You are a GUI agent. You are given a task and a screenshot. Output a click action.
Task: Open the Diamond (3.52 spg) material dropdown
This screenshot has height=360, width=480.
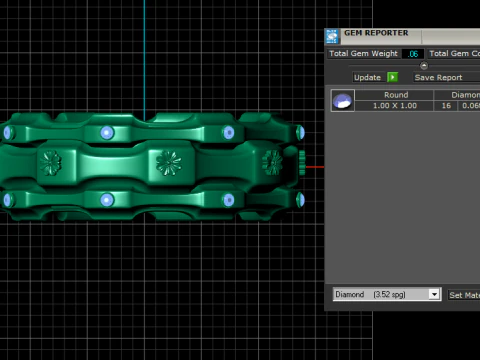(387, 294)
